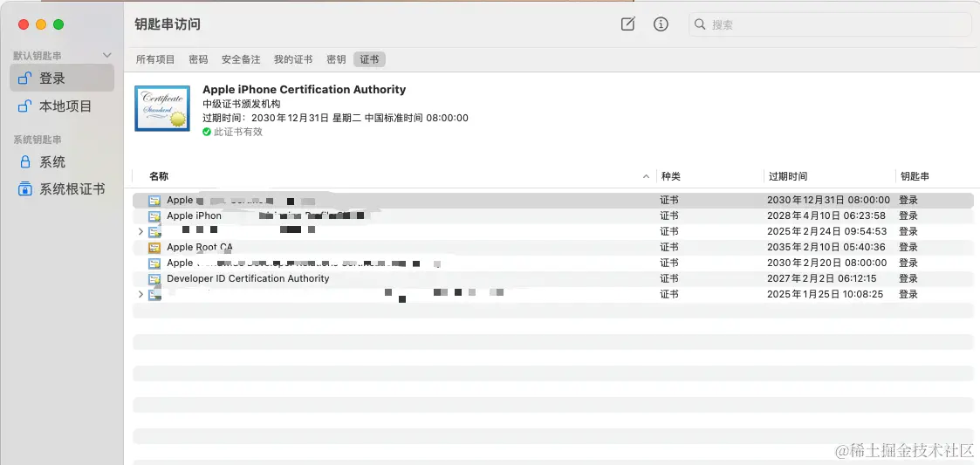Screen dimensions: 980x465
Task: Click the red close window button
Action: pyautogui.click(x=24, y=24)
